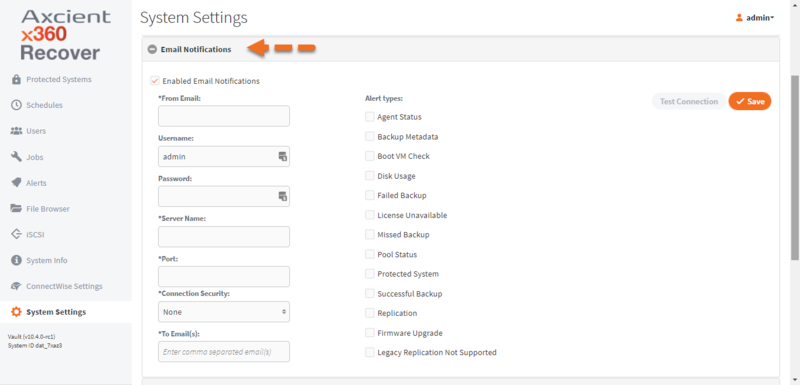
Task: Click the Jobs wrench icon
Action: (16, 157)
